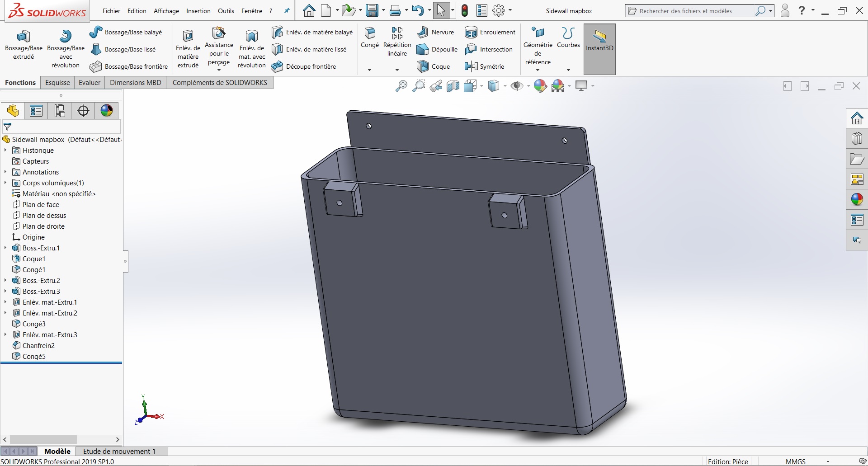Switch to Compléments de SOLIDWORKS tab

[x=220, y=83]
